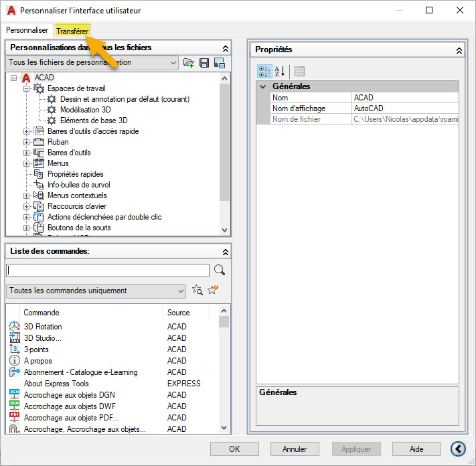Collapse the Générales properties section
The height and width of the screenshot is (466, 476).
point(263,86)
